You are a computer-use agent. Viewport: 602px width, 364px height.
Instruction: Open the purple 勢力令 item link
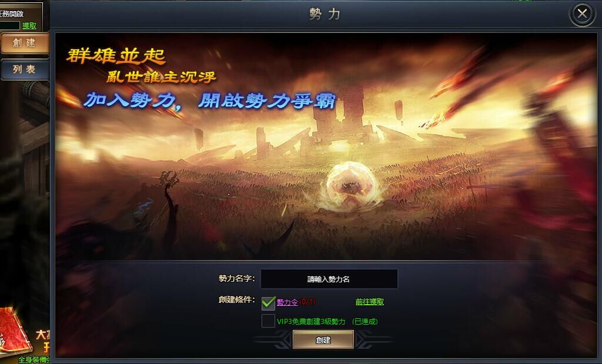click(x=287, y=302)
